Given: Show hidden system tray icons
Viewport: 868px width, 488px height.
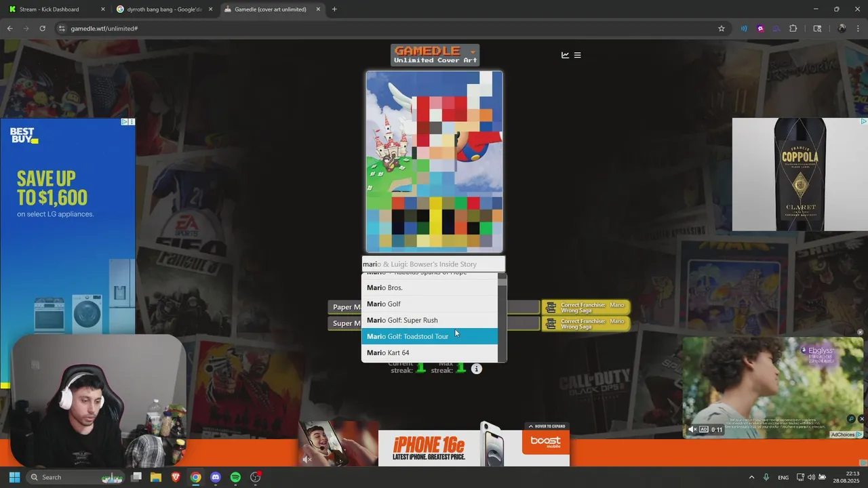Looking at the screenshot, I should (x=751, y=477).
